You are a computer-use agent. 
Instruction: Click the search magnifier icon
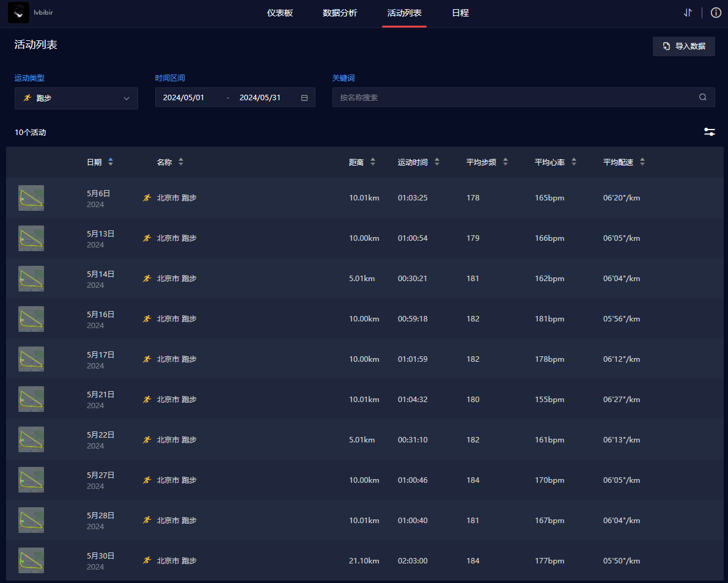[702, 97]
